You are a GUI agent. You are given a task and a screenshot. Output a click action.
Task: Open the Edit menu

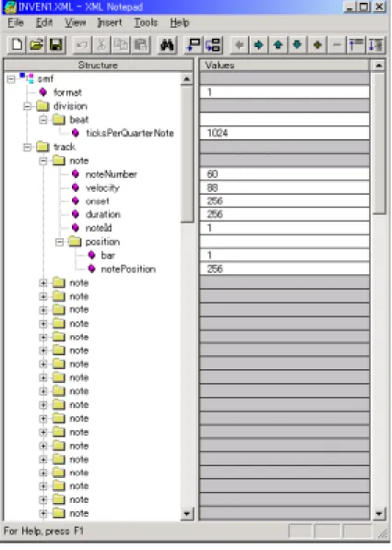[44, 23]
